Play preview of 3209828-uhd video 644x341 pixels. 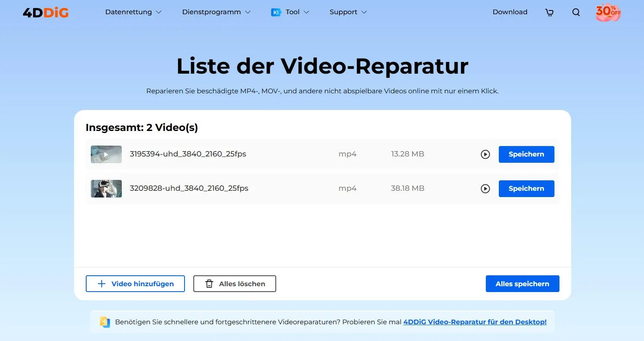point(485,189)
